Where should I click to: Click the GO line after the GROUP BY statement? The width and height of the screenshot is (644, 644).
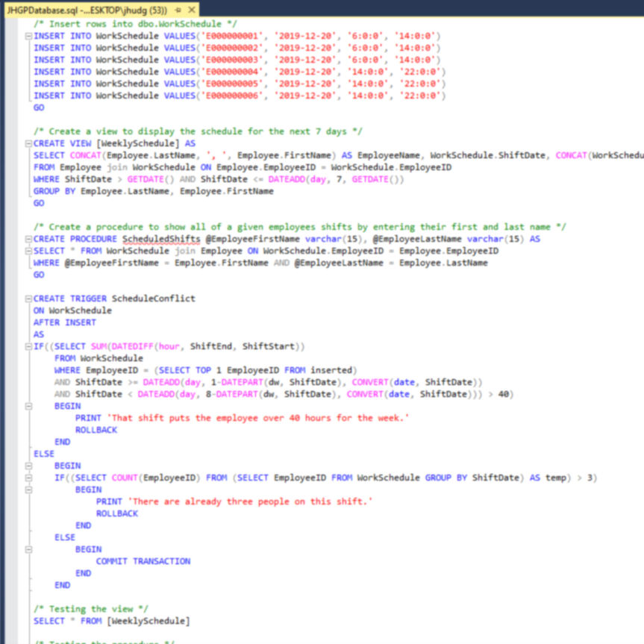click(39, 203)
